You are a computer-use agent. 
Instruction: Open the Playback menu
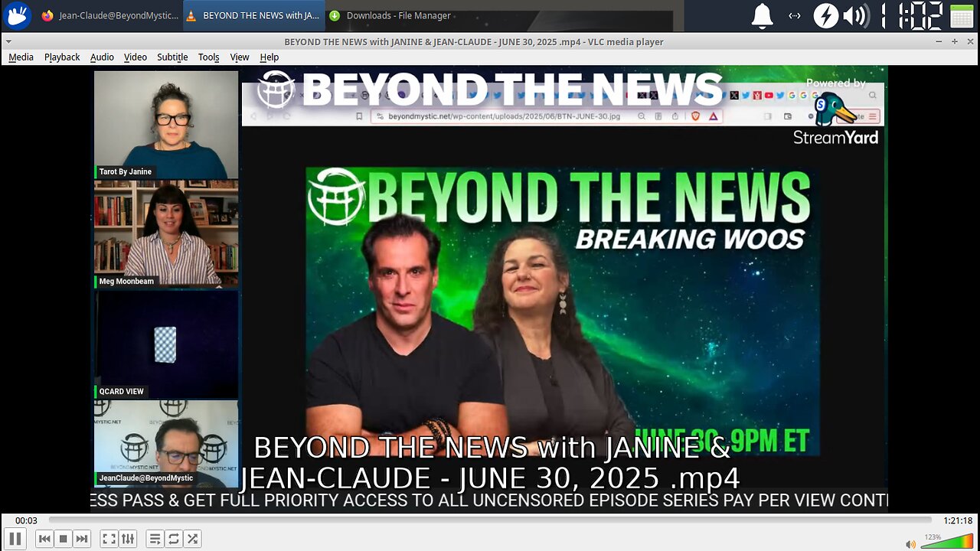point(62,57)
